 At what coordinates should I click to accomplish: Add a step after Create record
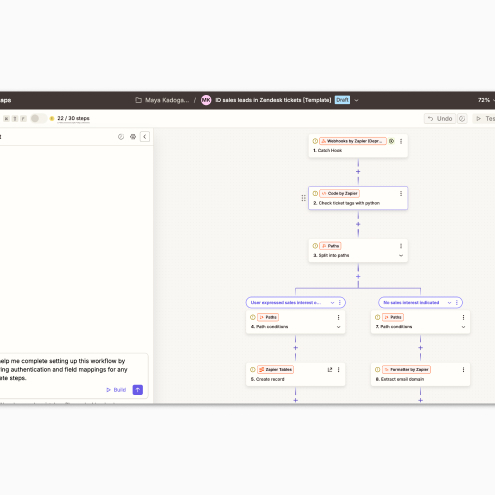coord(295,400)
